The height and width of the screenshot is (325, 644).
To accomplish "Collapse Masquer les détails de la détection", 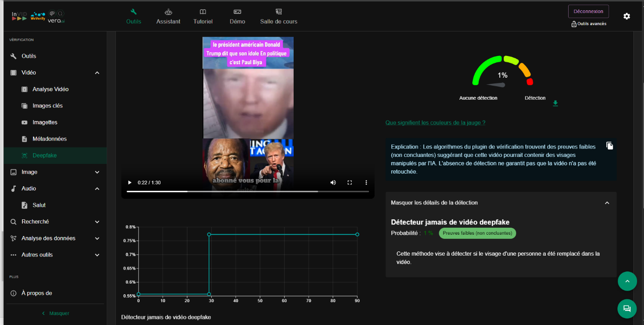I will [x=501, y=203].
